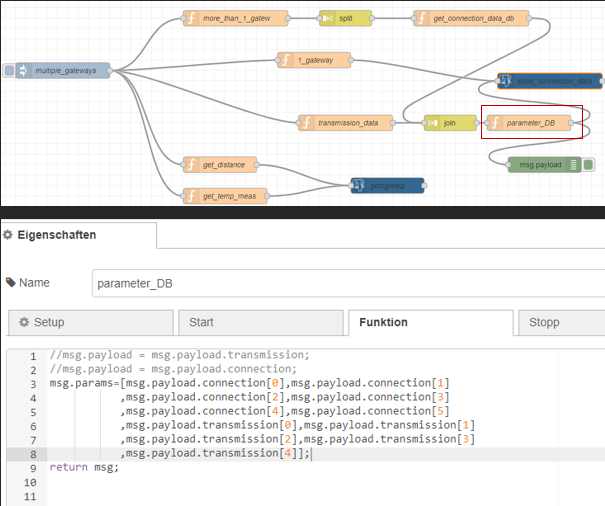Screen dimensions: 605x506
Task: Click the database icon on store_connection_data node
Action: (x=505, y=80)
